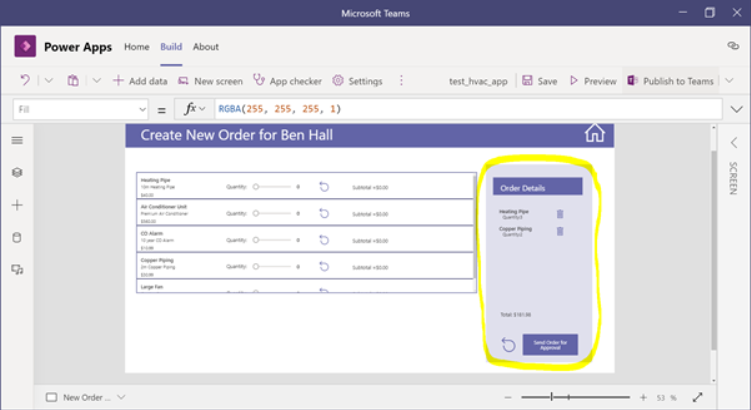Expand the paste options dropdown arrow

(x=97, y=80)
